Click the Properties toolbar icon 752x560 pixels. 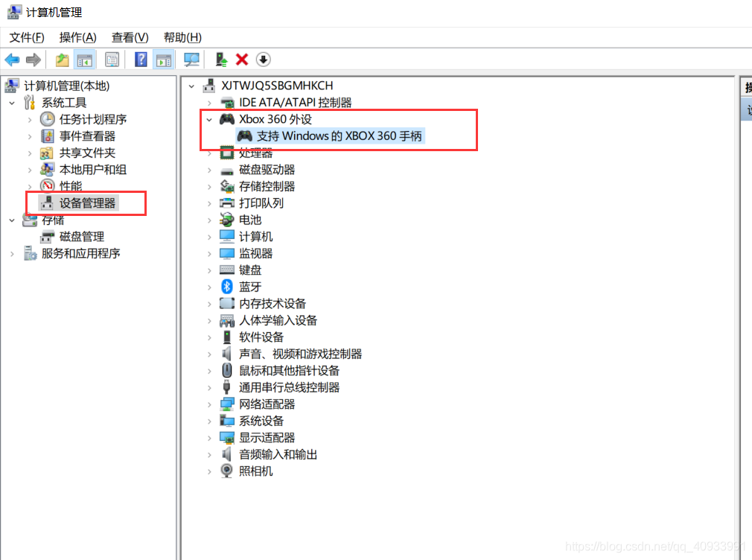(x=112, y=60)
